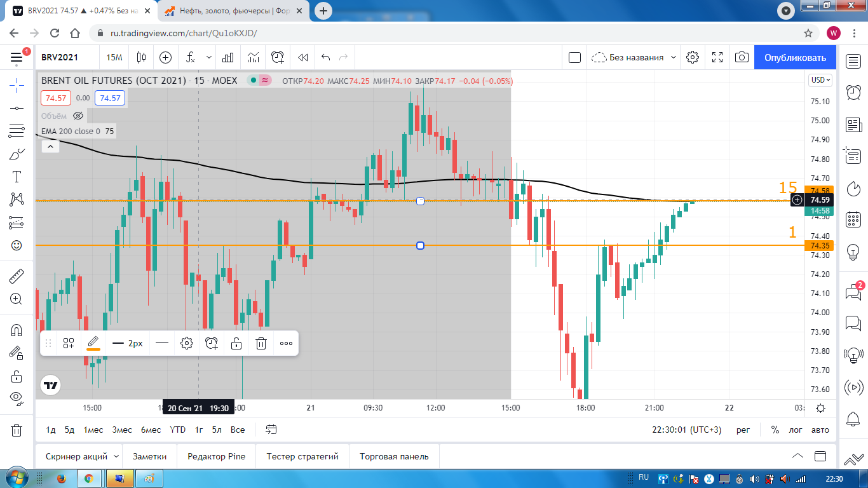
Task: Click the blue buy price 74.57 button
Action: coord(110,98)
